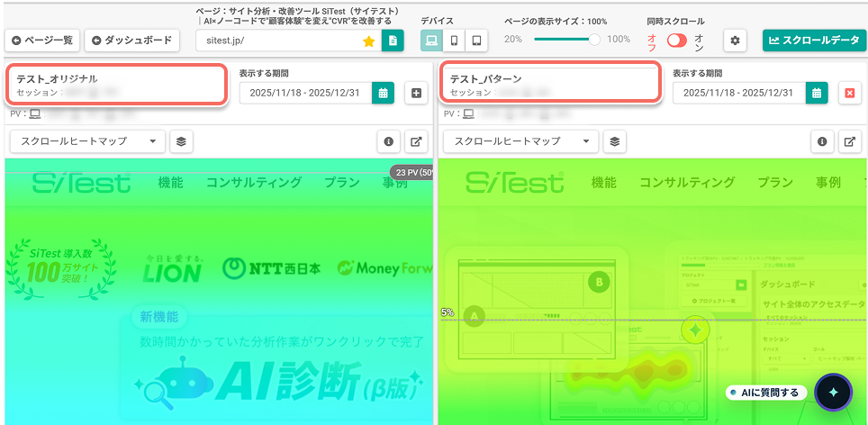The width and height of the screenshot is (868, 425).
Task: Open left スクロールヒートマップ dropdown
Action: coord(88,141)
